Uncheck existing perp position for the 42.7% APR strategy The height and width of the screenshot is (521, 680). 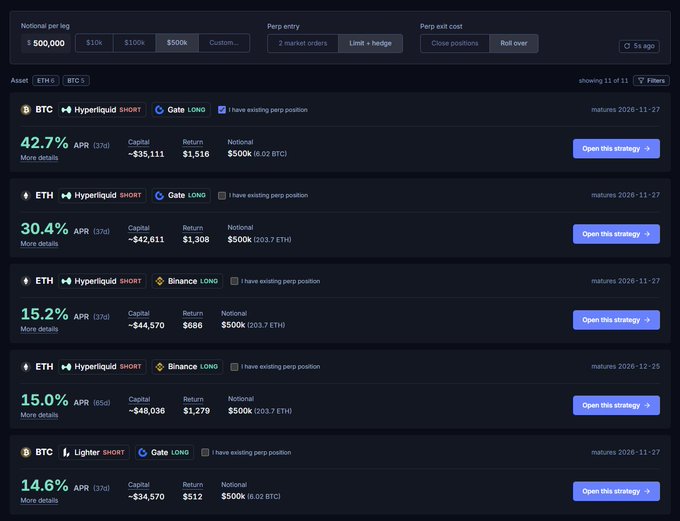coord(222,110)
